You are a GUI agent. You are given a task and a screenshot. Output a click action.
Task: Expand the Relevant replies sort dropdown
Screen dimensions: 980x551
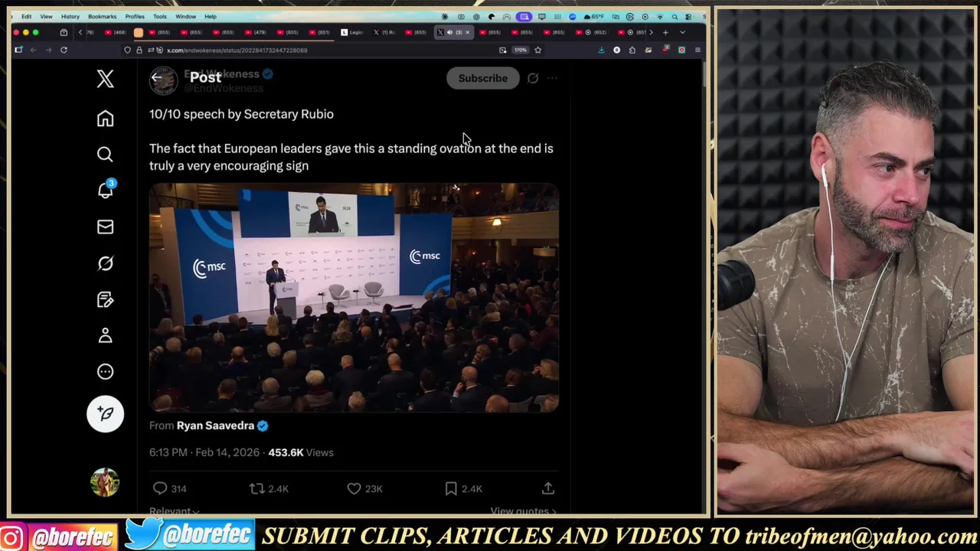tap(174, 510)
